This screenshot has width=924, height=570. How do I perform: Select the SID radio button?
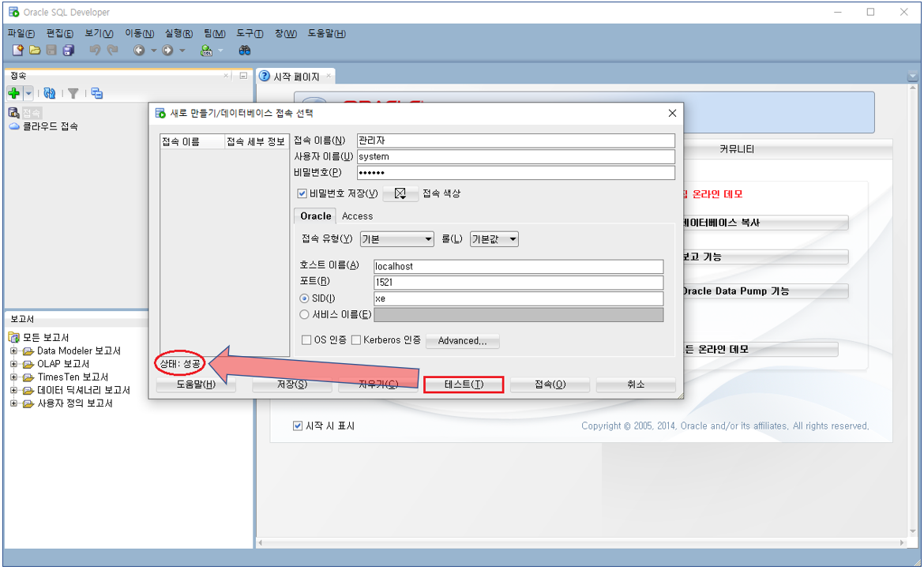click(304, 298)
